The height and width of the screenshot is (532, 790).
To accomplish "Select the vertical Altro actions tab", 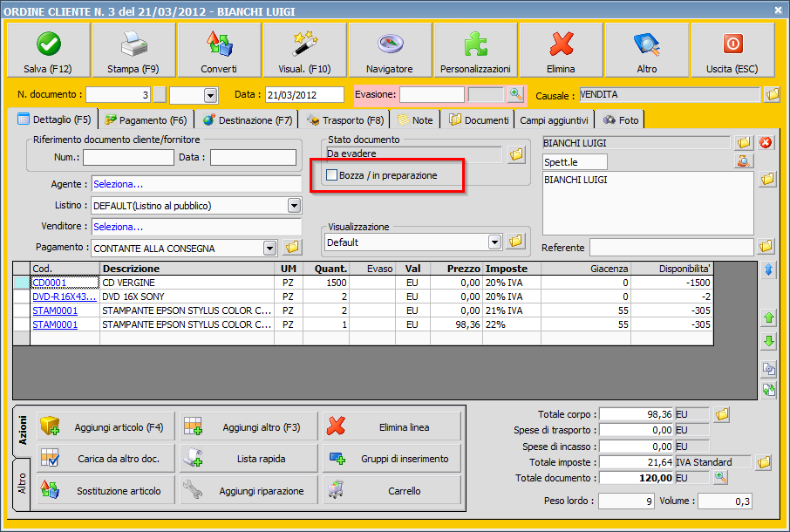I will tap(22, 484).
